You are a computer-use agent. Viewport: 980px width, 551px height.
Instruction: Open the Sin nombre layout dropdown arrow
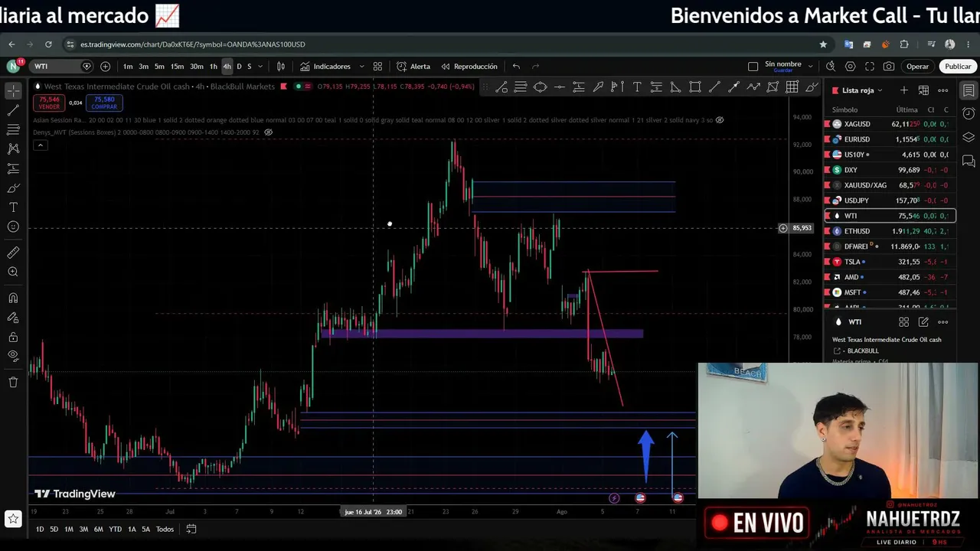tap(811, 67)
